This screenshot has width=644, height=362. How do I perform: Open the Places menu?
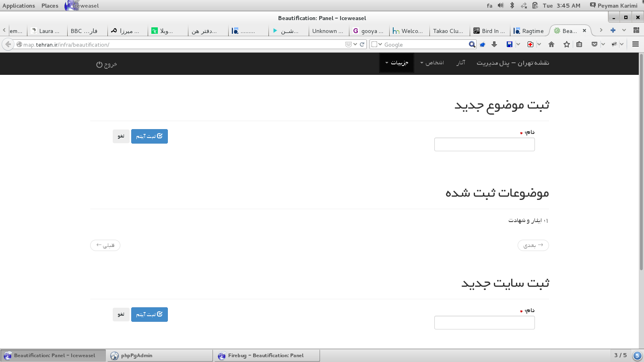(50, 6)
